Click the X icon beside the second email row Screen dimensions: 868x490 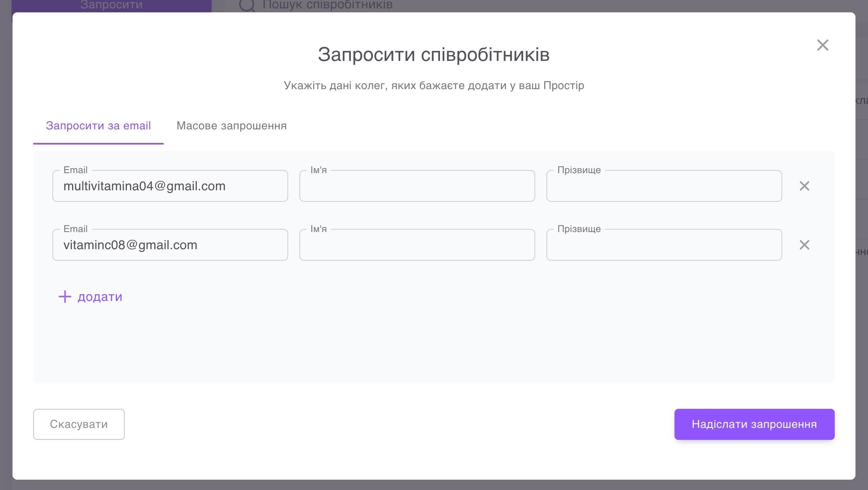pyautogui.click(x=805, y=245)
